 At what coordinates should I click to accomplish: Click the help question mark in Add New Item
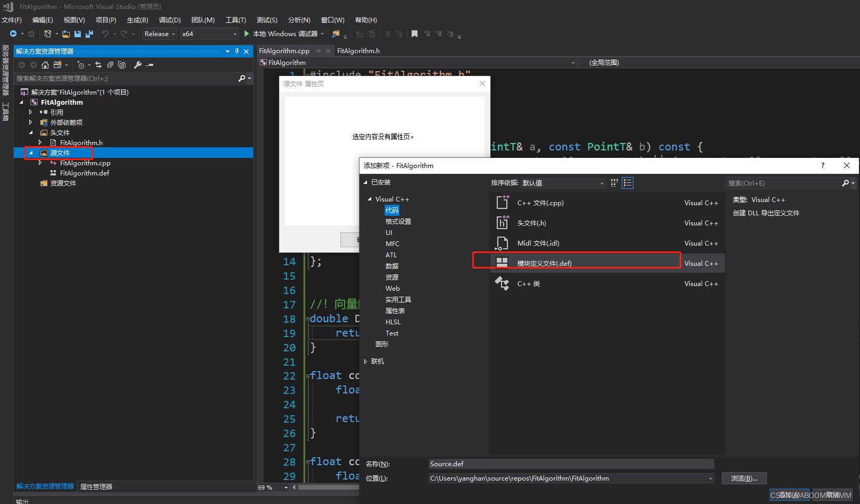tap(822, 165)
